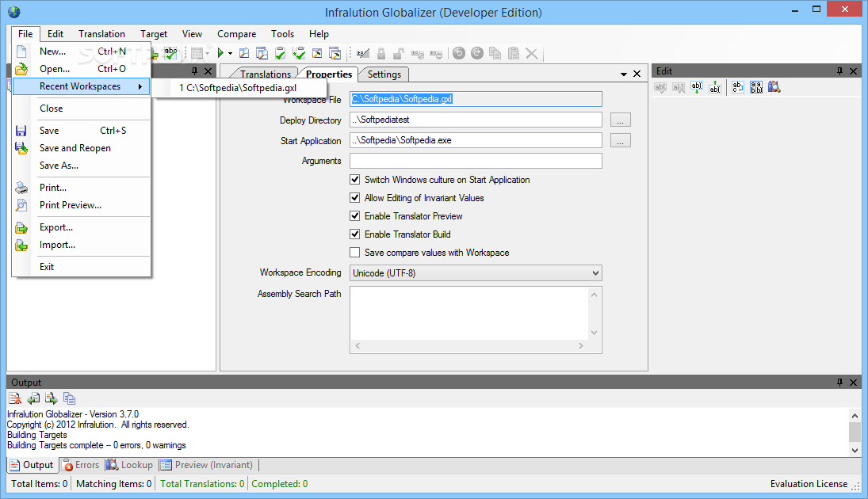Click the Assembly Search Path text area

(x=468, y=313)
